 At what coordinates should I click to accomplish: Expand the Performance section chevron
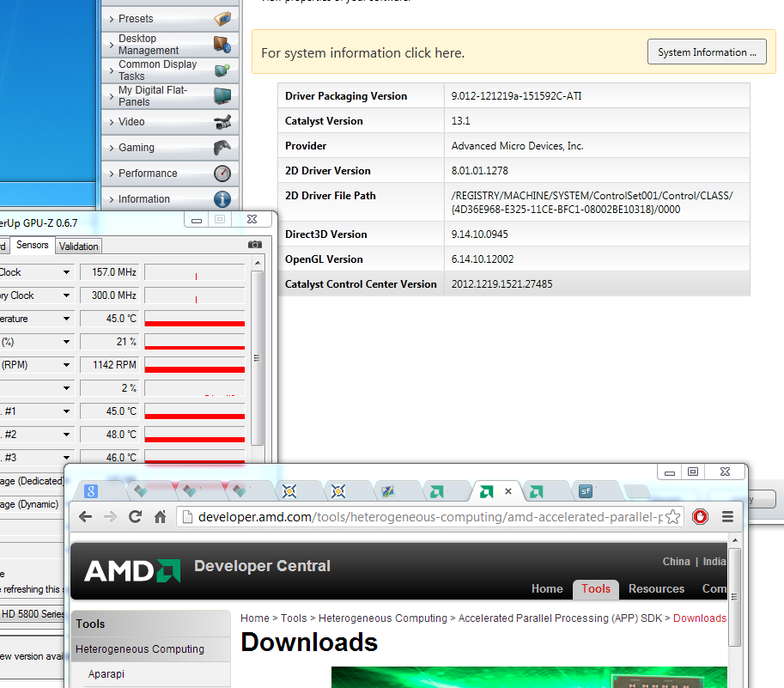click(x=112, y=174)
